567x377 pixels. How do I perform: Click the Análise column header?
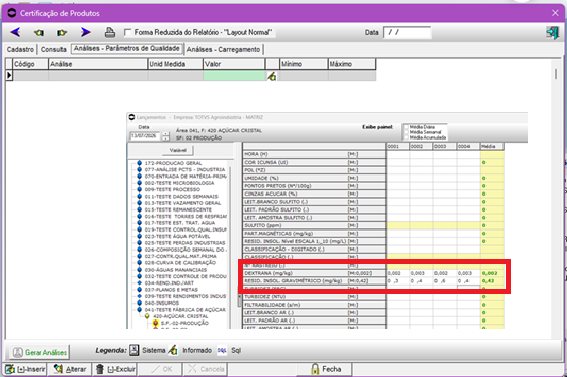point(98,64)
